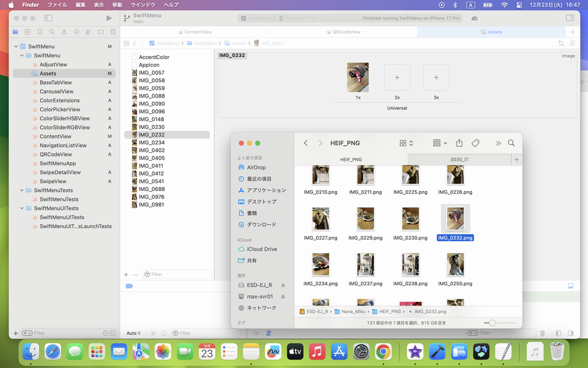Switch to the 0030_IT Finder tab
Viewport: 588px width, 368px height.
tap(459, 159)
